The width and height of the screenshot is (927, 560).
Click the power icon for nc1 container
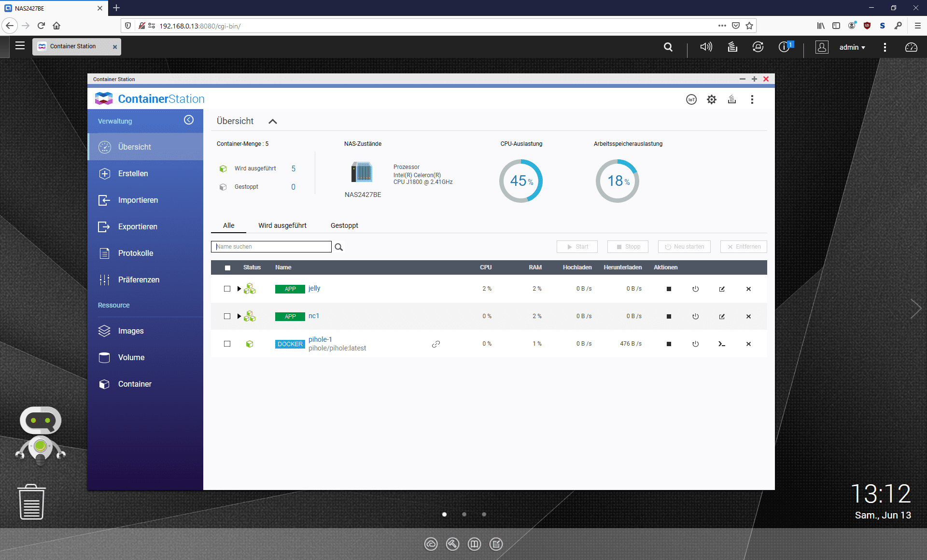(x=695, y=316)
